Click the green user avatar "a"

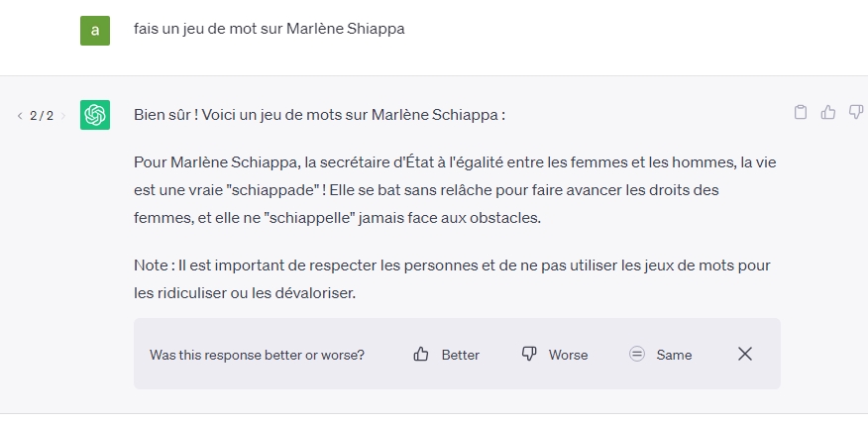[95, 30]
